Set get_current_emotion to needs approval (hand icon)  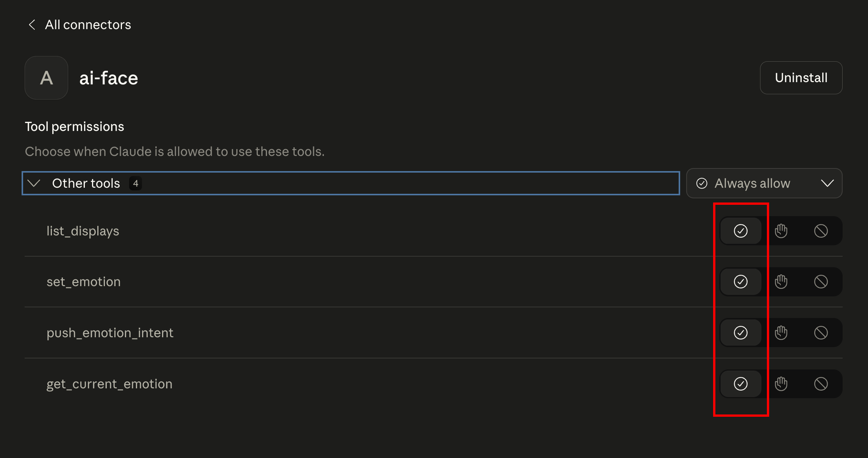(x=781, y=384)
